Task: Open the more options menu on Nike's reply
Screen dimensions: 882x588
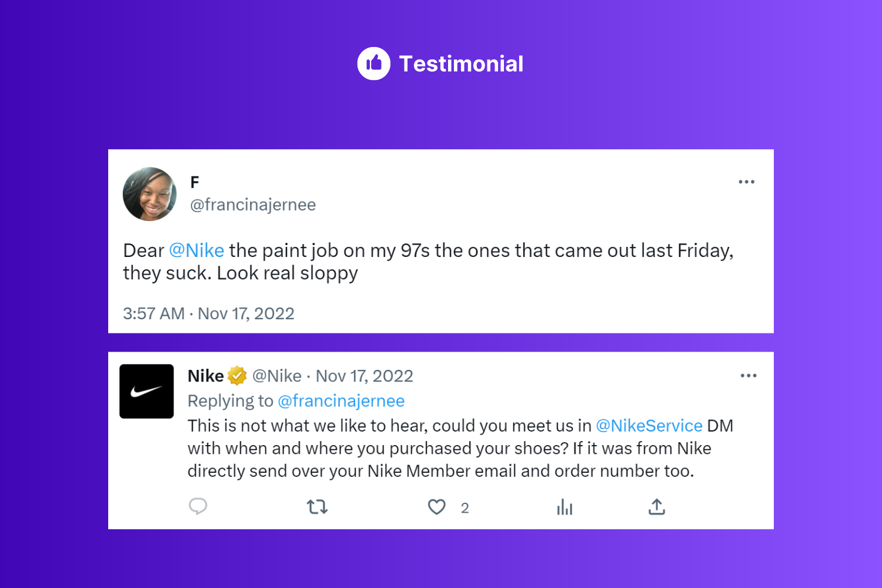Action: (749, 375)
